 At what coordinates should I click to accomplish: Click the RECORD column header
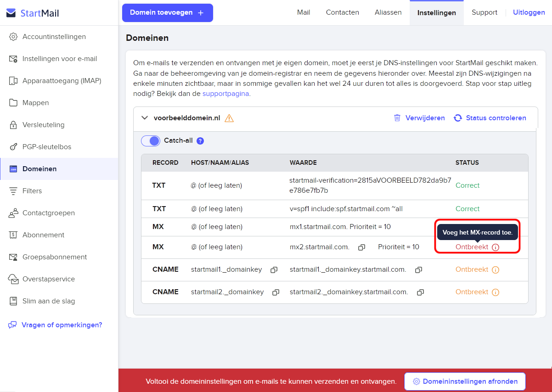pyautogui.click(x=165, y=163)
